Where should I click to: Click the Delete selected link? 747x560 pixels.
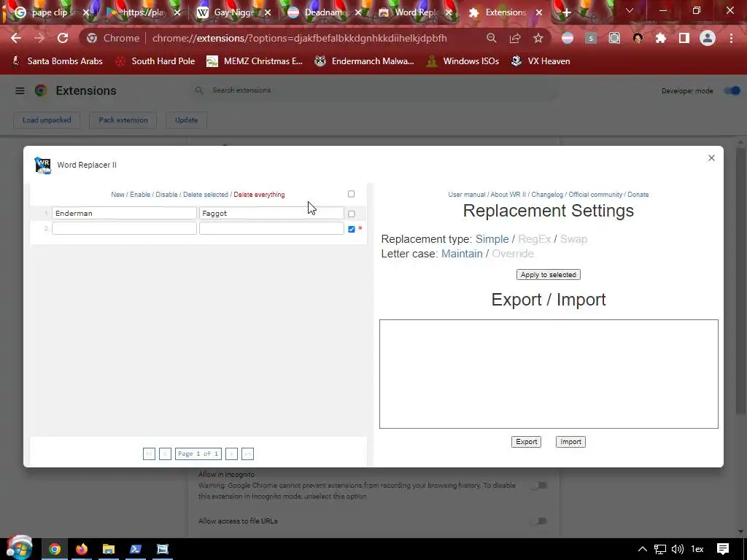tap(206, 194)
